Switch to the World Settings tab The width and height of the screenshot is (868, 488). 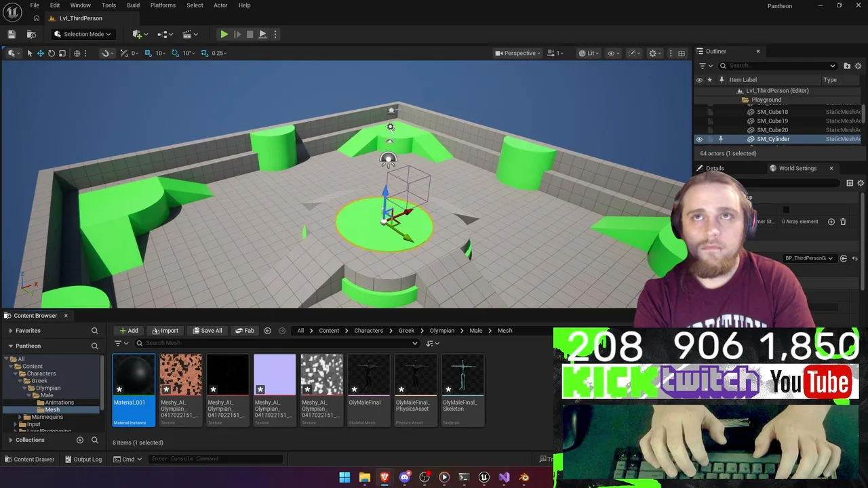click(x=797, y=168)
